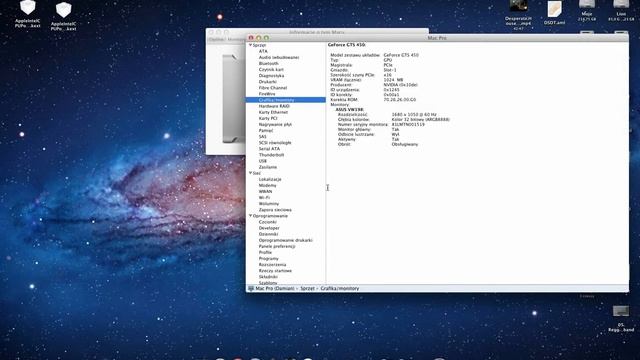
Task: Open Czcionki under Oprogramowanie
Action: pyautogui.click(x=267, y=222)
